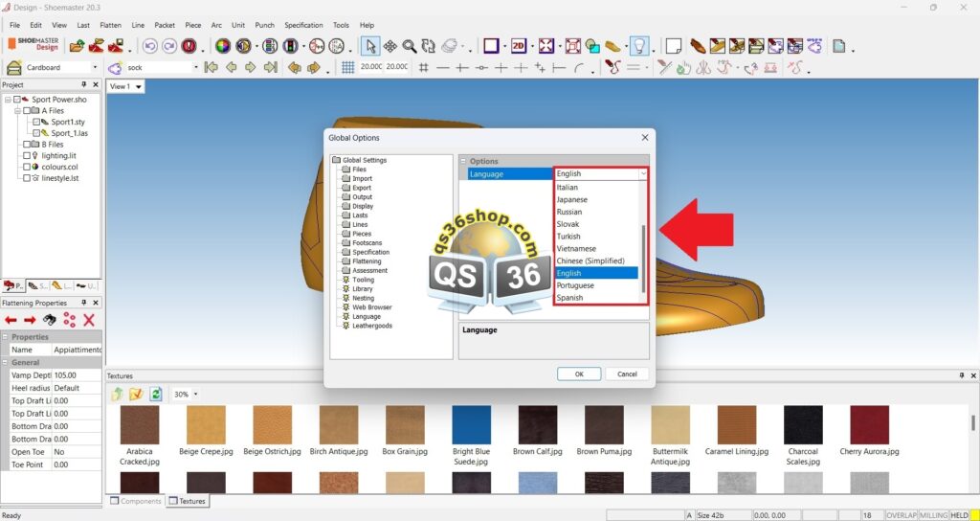Open the Flatten menu

click(110, 24)
